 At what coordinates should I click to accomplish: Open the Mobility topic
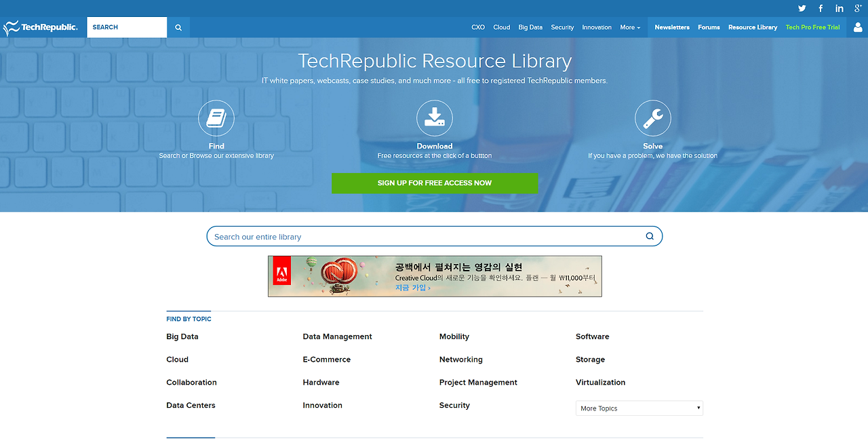(x=454, y=337)
